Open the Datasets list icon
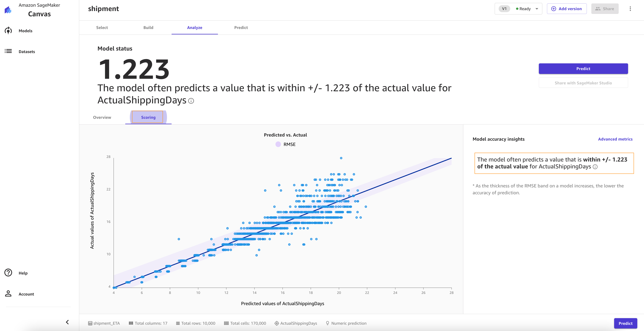 tap(8, 51)
